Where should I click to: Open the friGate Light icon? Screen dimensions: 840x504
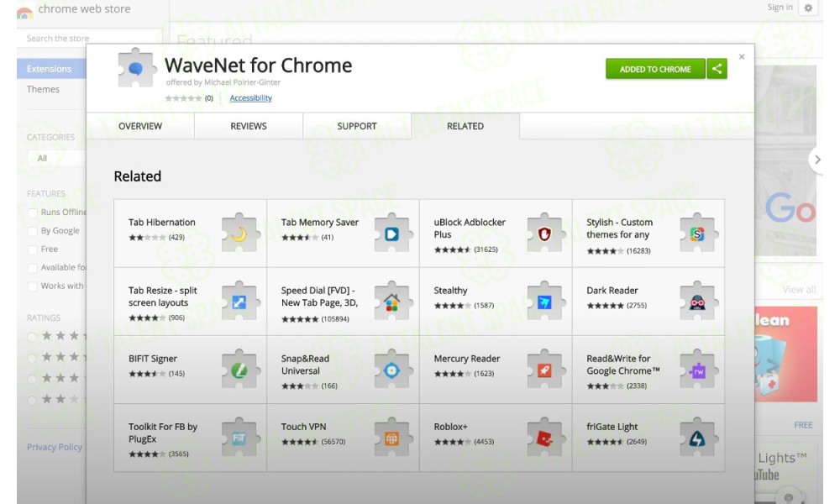(x=698, y=437)
